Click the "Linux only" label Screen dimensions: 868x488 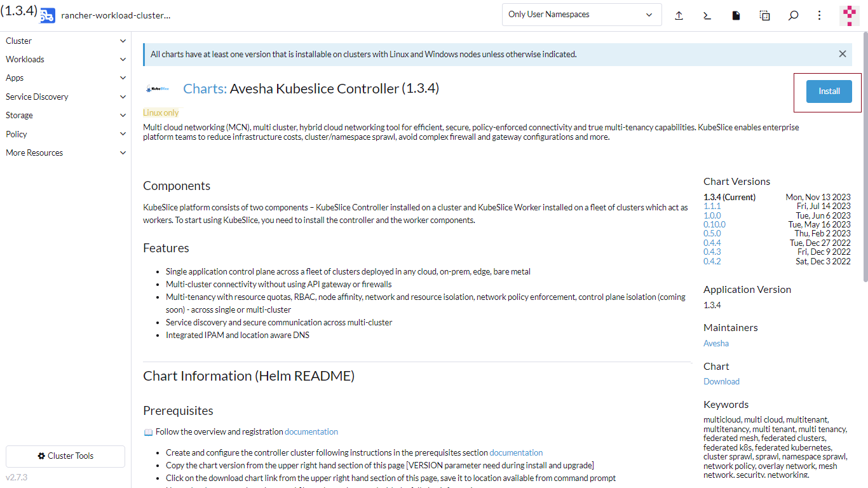[x=161, y=112]
